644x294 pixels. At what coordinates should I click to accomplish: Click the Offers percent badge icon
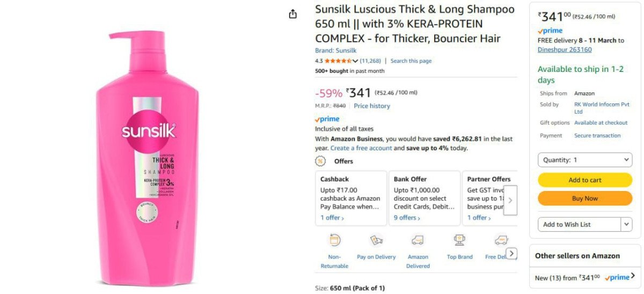click(x=320, y=161)
